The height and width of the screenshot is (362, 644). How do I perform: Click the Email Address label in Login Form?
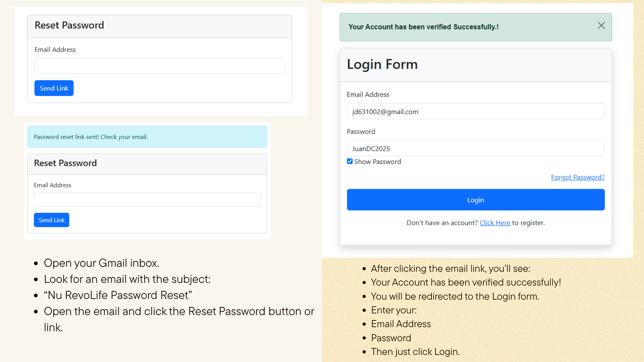368,95
